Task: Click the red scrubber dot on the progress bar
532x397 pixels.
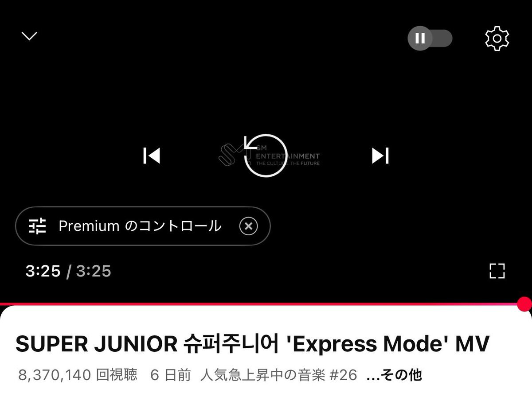Action: pos(524,304)
